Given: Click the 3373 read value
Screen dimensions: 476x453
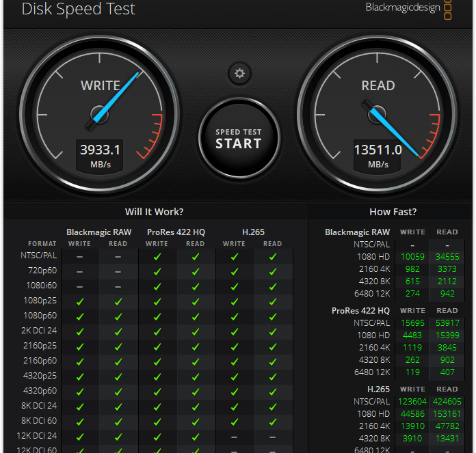Looking at the screenshot, I should (x=447, y=269).
